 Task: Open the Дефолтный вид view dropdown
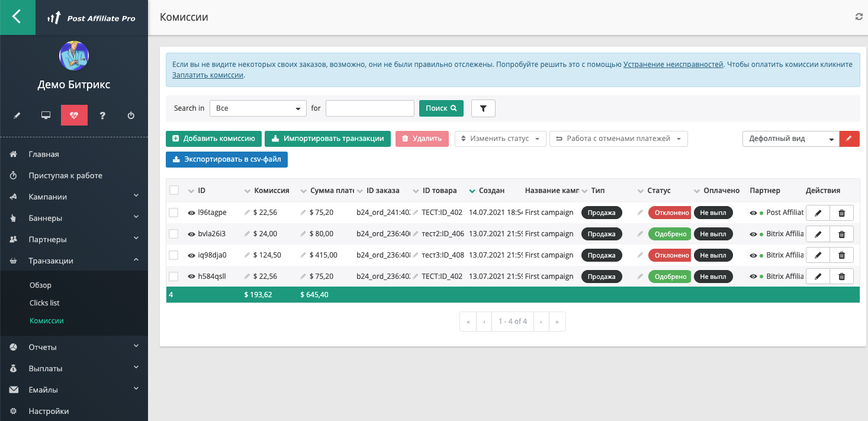pos(790,139)
